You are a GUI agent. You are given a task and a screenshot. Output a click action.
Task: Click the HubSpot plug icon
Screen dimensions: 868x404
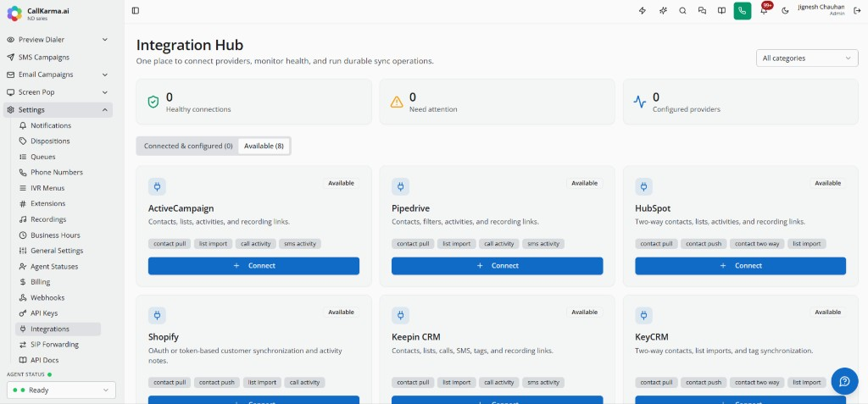644,186
